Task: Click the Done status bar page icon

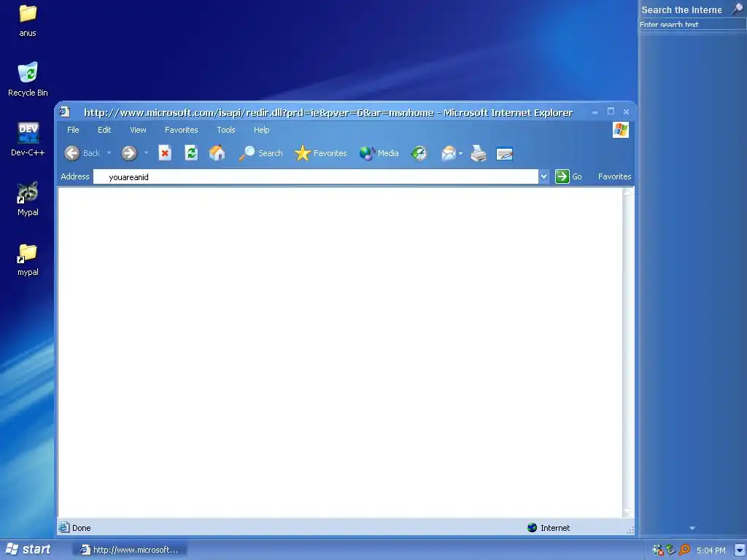Action: click(64, 527)
